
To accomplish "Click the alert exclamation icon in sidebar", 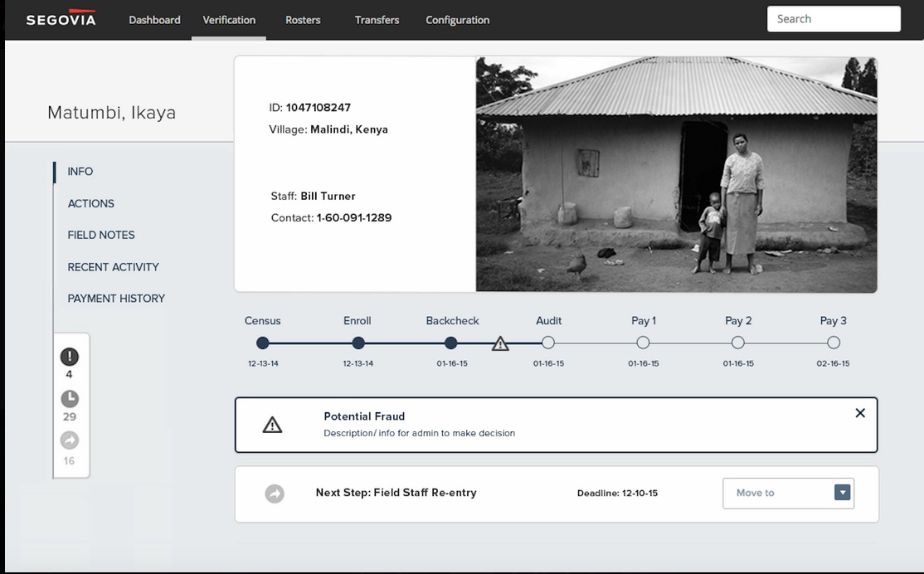I will pos(70,357).
